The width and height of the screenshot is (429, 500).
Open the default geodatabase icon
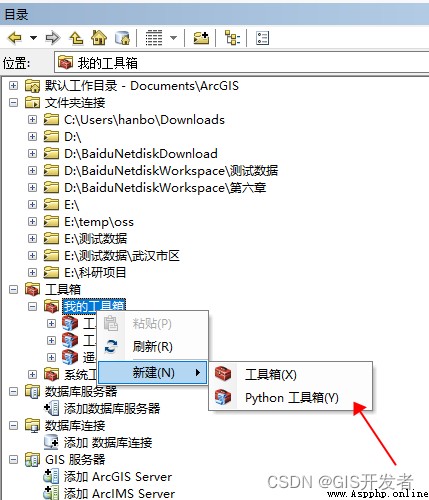122,38
